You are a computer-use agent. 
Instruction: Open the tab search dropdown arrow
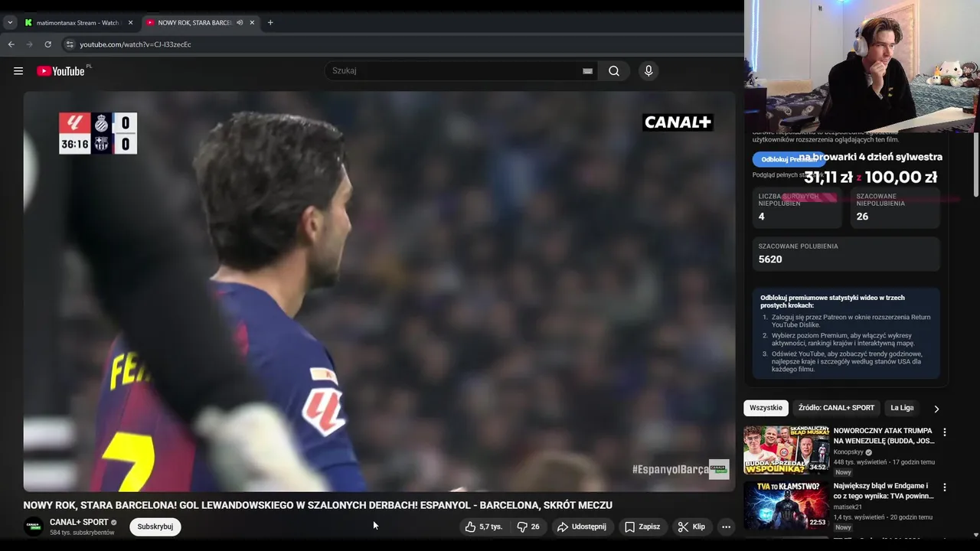[x=10, y=23]
